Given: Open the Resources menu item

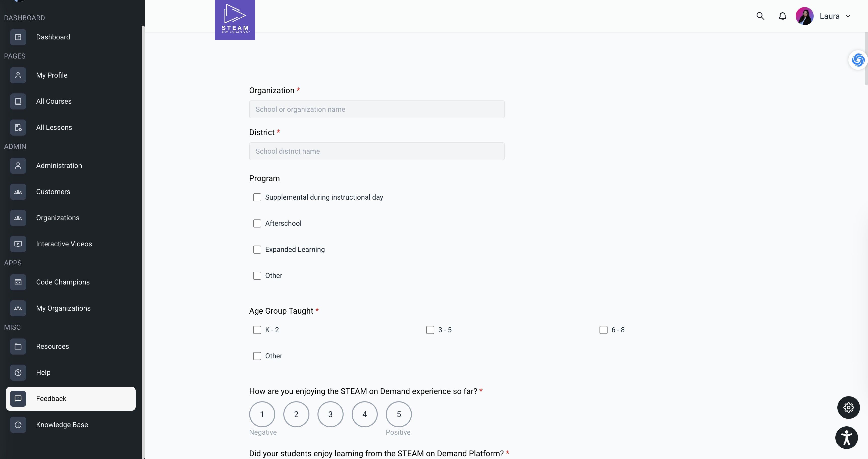Looking at the screenshot, I should coord(52,347).
